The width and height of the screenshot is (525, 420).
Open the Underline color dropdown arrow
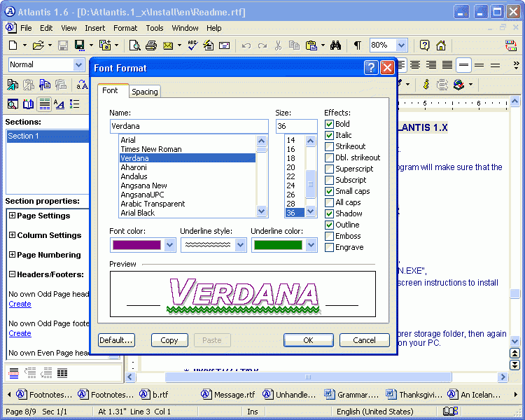(x=311, y=245)
